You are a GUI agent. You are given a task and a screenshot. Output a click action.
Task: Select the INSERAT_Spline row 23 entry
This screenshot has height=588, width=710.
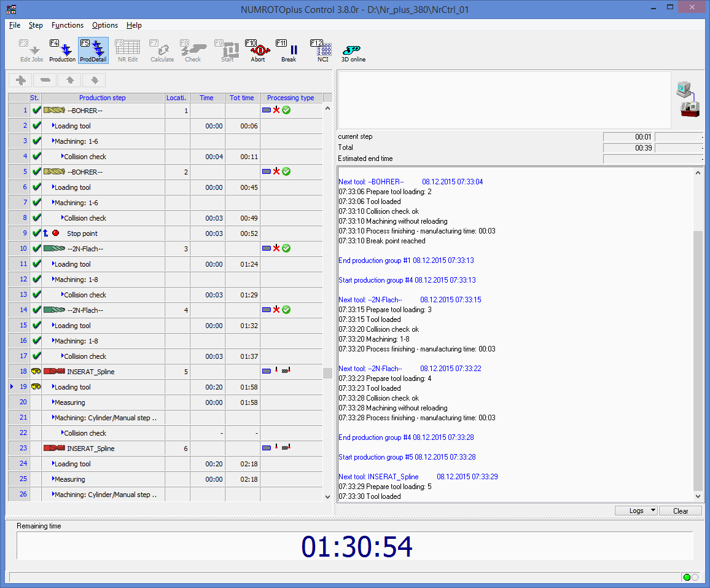click(x=90, y=449)
